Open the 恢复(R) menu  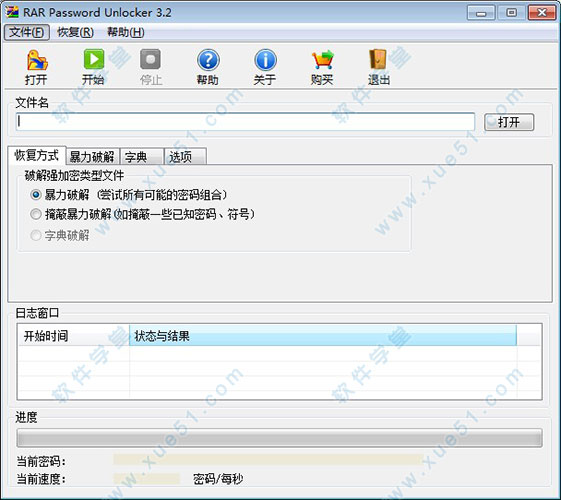point(75,33)
